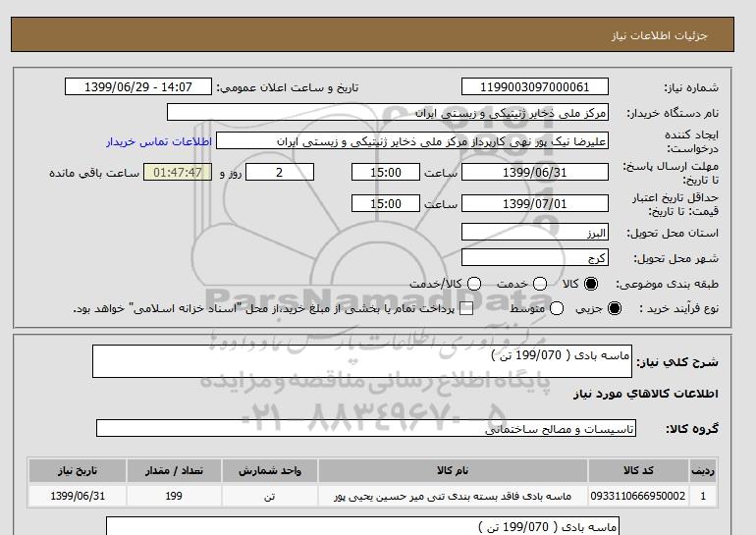Click goods code 093310666950002 cell
Image resolution: width=756 pixels, height=535 pixels.
(638, 496)
